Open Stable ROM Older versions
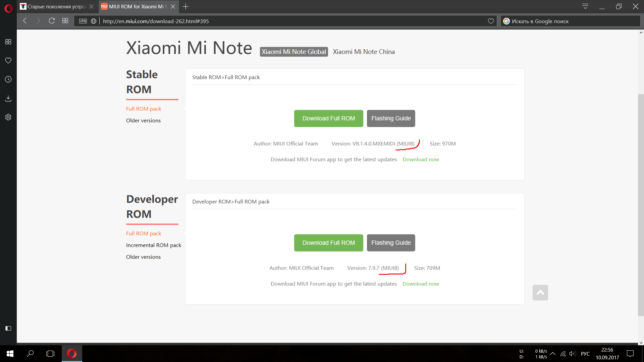The height and width of the screenshot is (362, 644). pyautogui.click(x=143, y=120)
